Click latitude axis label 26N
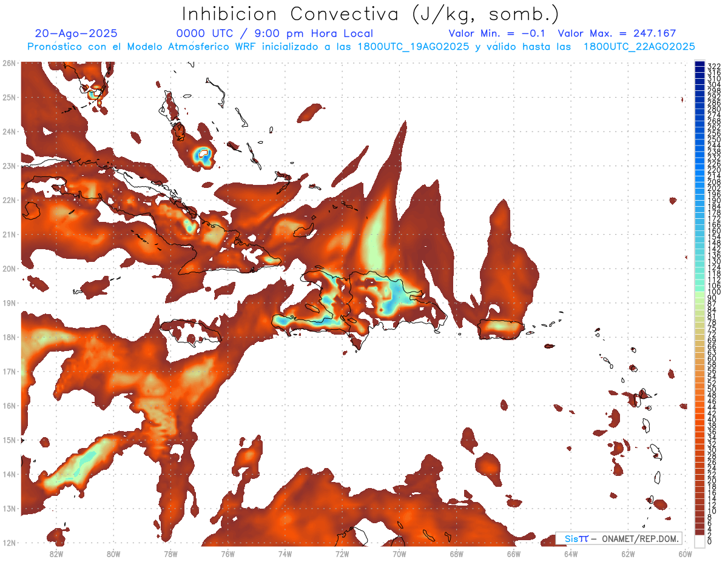 [x=9, y=63]
